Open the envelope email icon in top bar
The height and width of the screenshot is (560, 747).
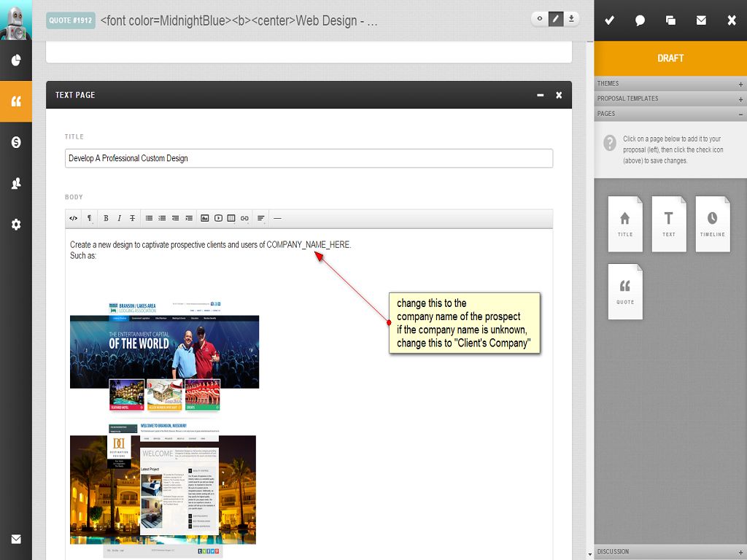pos(701,20)
